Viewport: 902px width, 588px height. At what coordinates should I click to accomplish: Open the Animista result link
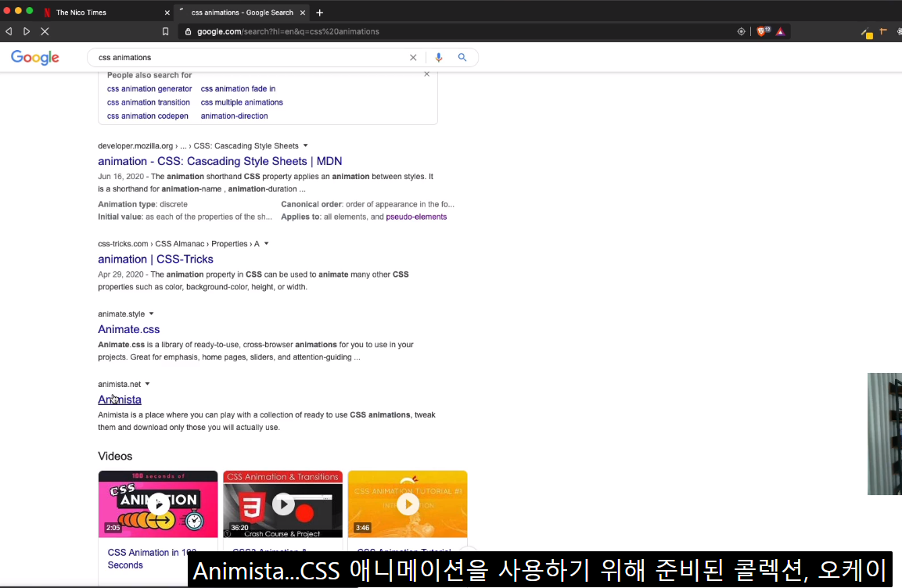coord(120,400)
